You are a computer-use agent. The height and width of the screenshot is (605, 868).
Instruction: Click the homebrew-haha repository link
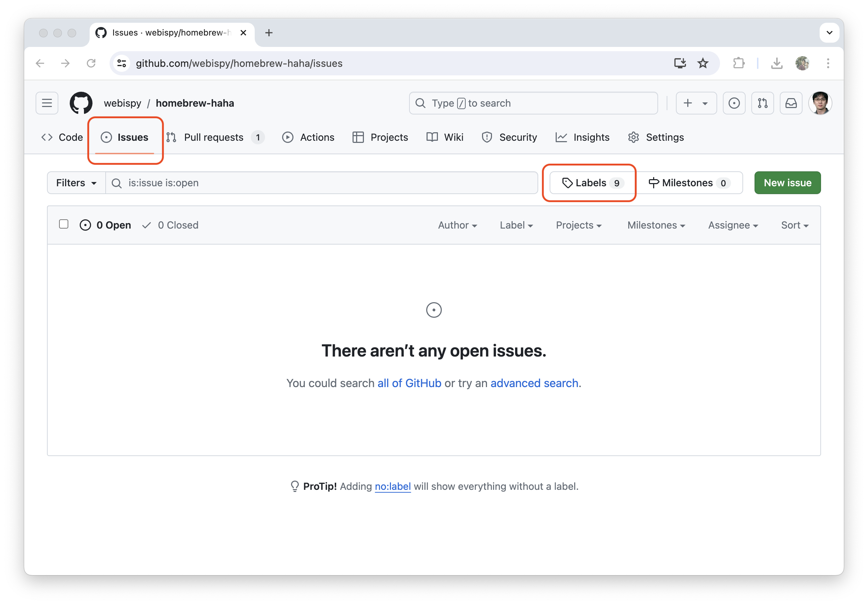tap(195, 103)
